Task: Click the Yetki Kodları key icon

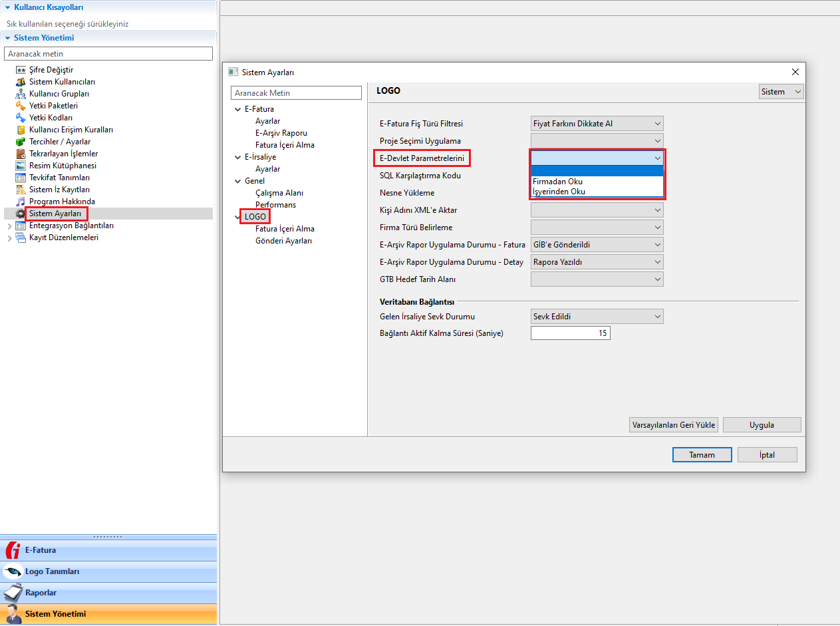Action: [x=21, y=118]
